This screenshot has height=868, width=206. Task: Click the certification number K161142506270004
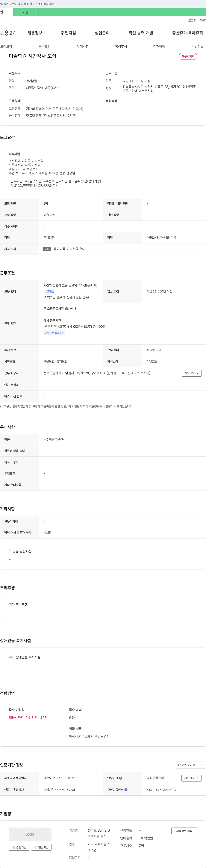coord(161,790)
